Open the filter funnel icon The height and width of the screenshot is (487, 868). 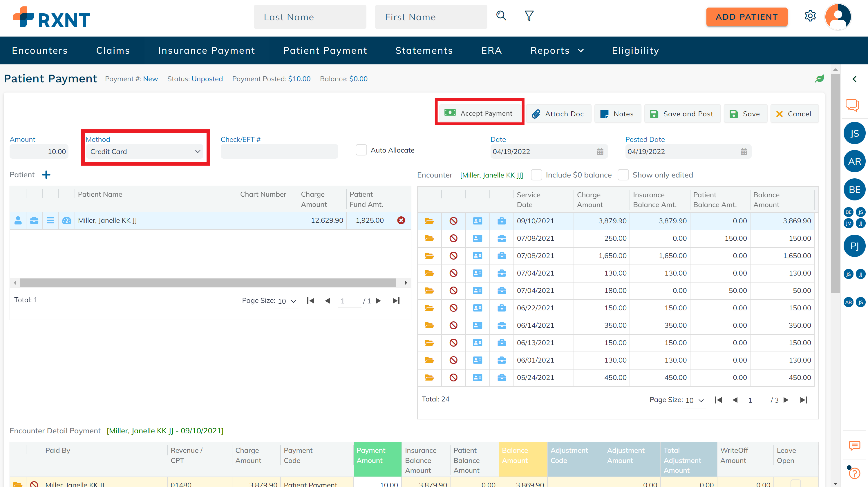tap(529, 16)
